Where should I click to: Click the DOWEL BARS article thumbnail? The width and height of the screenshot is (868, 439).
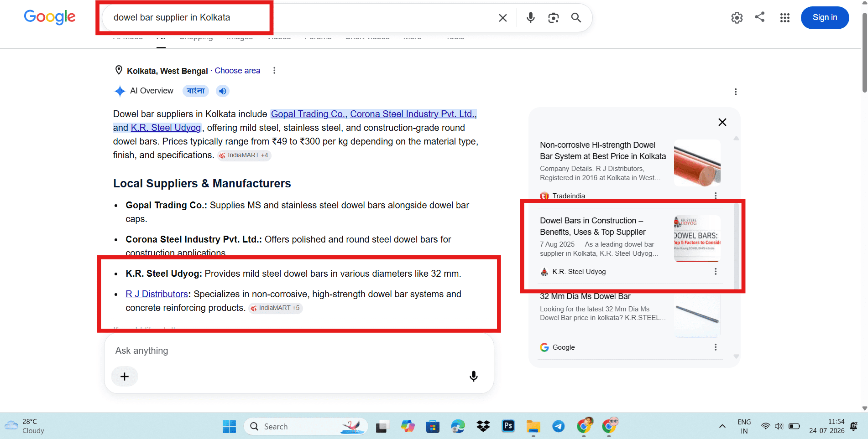697,238
